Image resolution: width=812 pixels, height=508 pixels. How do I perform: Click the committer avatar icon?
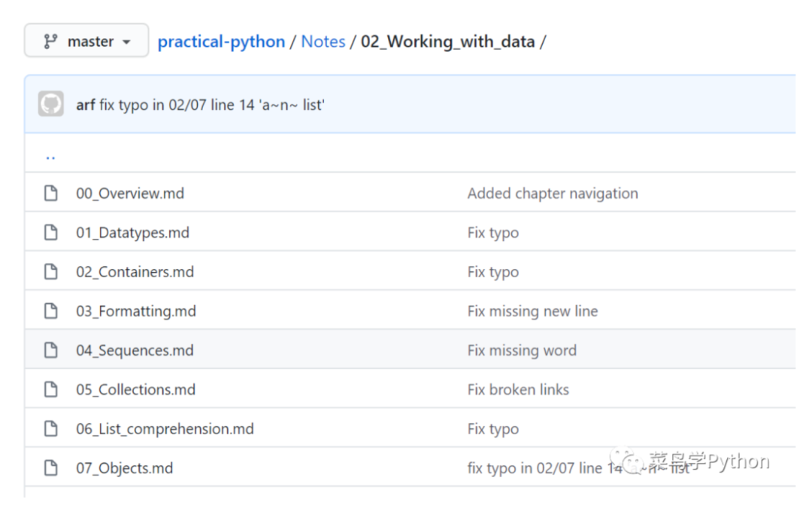(51, 104)
